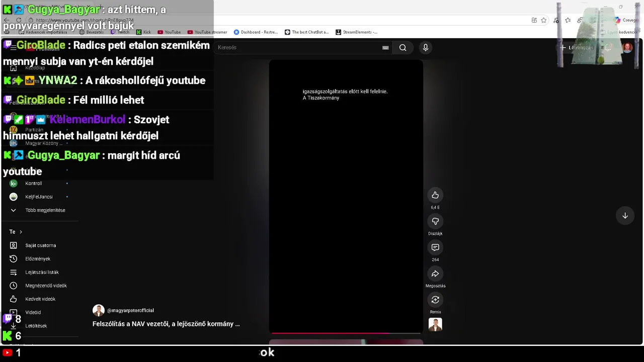
Task: Click the short title Felszólítás a NAV vezetői
Action: (166, 324)
